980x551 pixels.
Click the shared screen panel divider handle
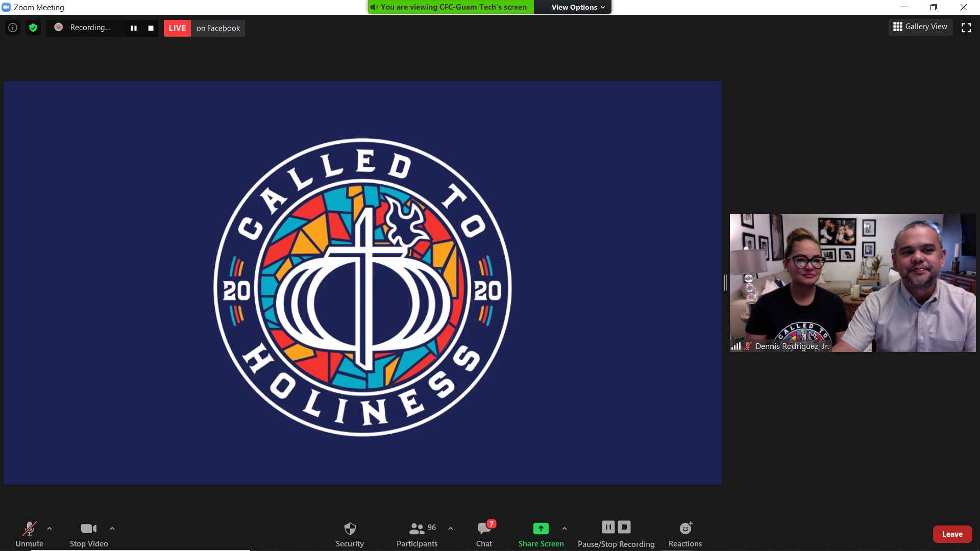[725, 283]
